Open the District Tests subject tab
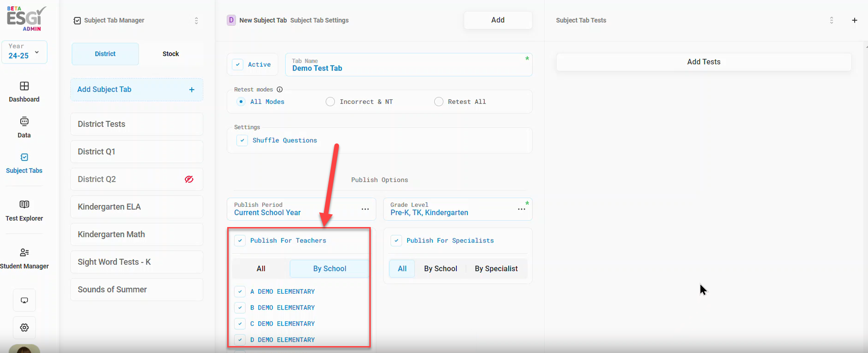The height and width of the screenshot is (353, 868). 137,124
